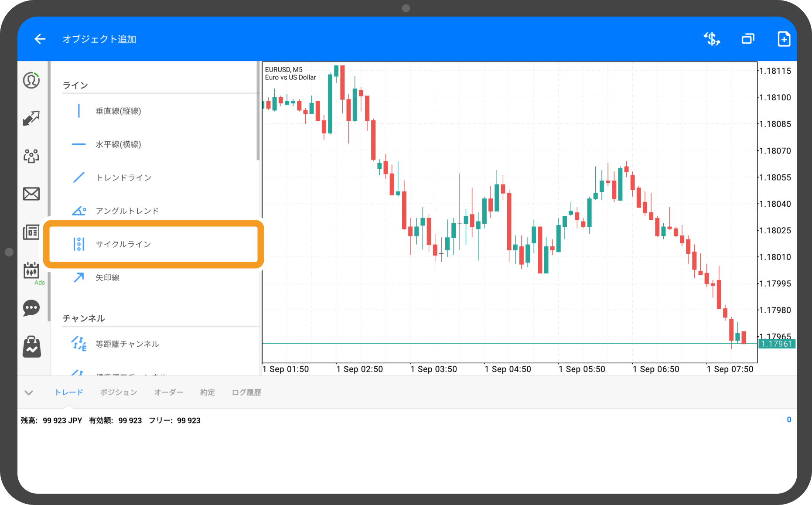Tap the back arrow in header

pyautogui.click(x=40, y=39)
